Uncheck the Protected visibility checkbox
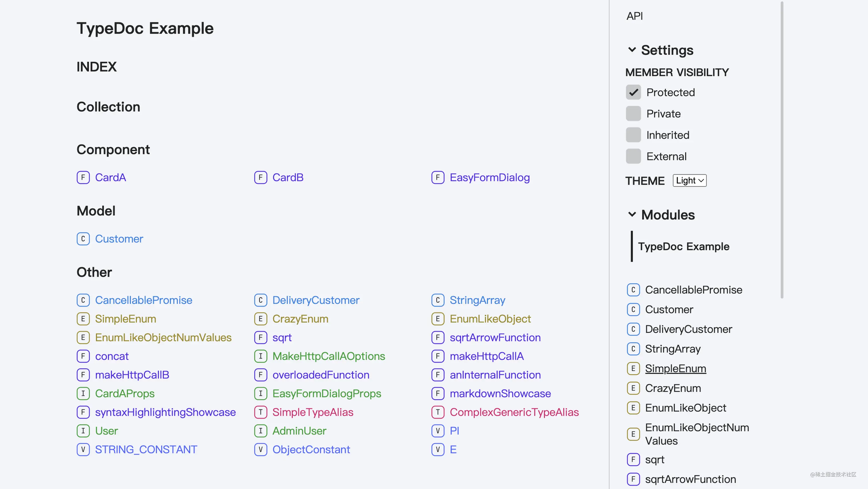Image resolution: width=868 pixels, height=489 pixels. tap(633, 92)
